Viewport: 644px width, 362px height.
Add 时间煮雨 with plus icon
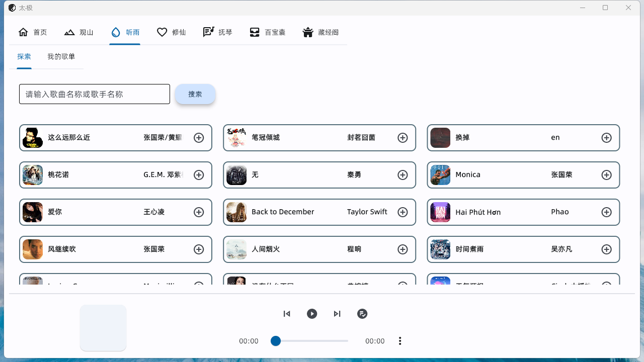(x=607, y=249)
